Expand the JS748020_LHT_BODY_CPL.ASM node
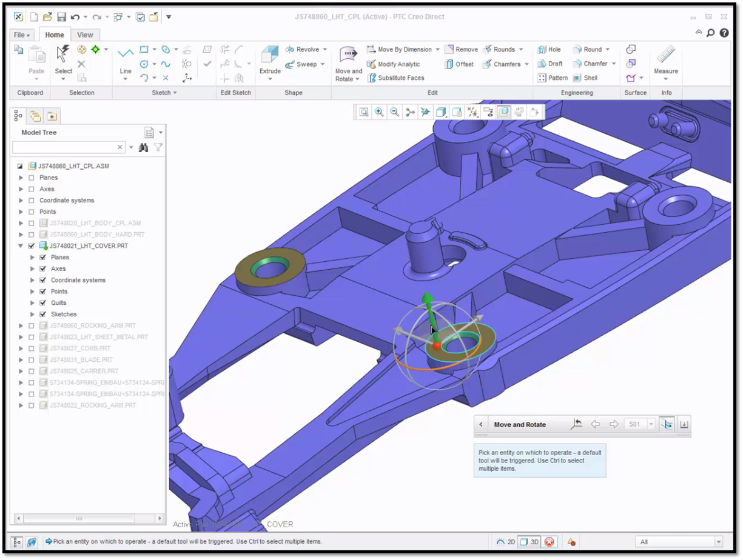Viewport: 743px width, 560px height. [21, 223]
